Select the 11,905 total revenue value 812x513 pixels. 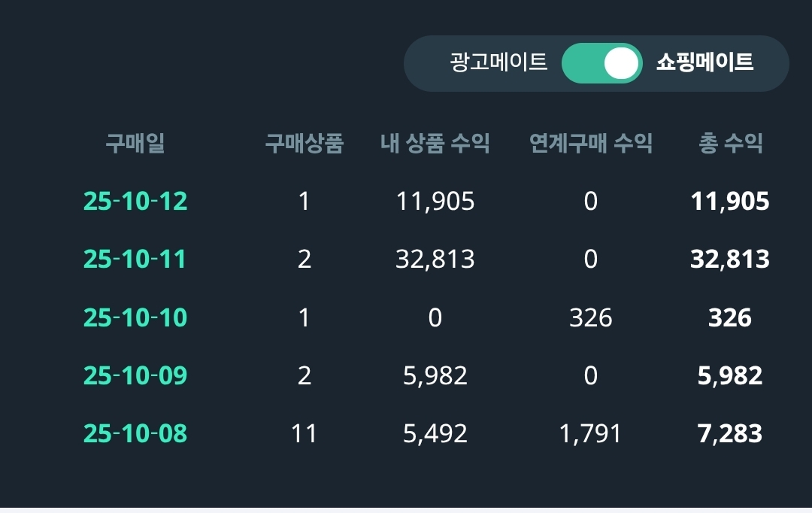[x=730, y=200]
